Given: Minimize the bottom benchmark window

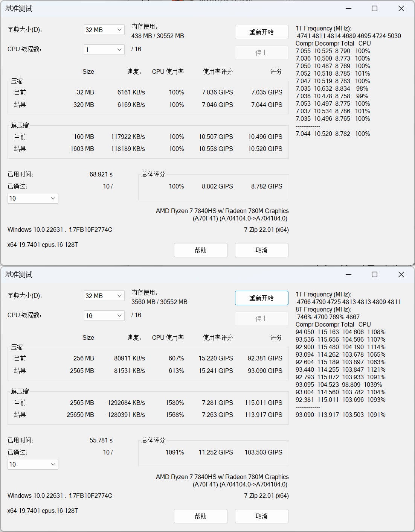Looking at the screenshot, I should 348,275.
